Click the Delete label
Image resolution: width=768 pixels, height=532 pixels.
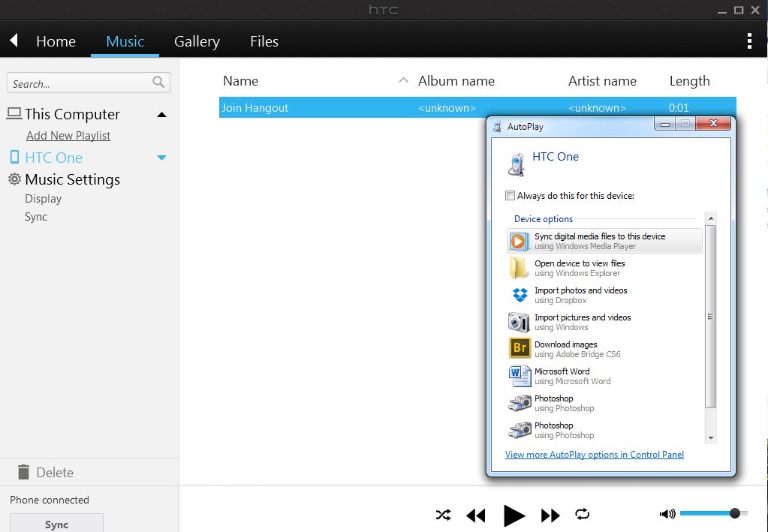point(55,472)
